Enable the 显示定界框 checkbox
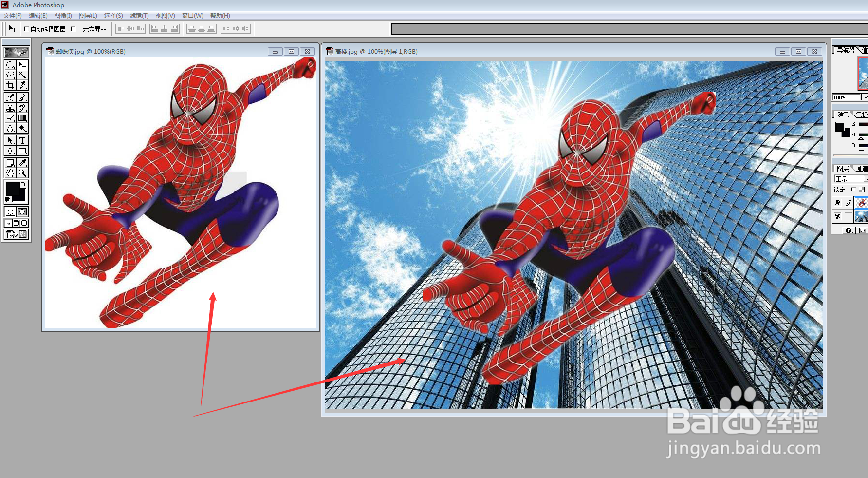The image size is (868, 478). [x=73, y=29]
